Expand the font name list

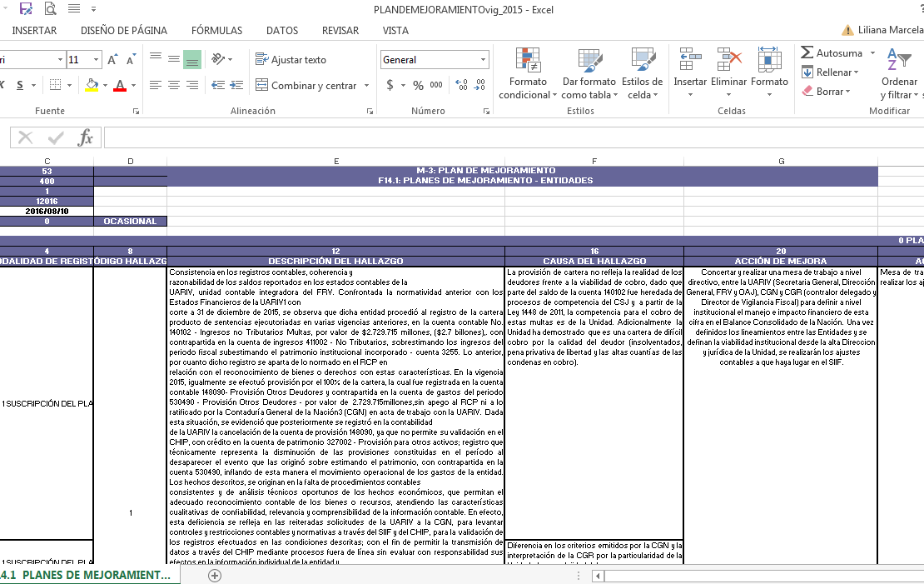coord(60,60)
